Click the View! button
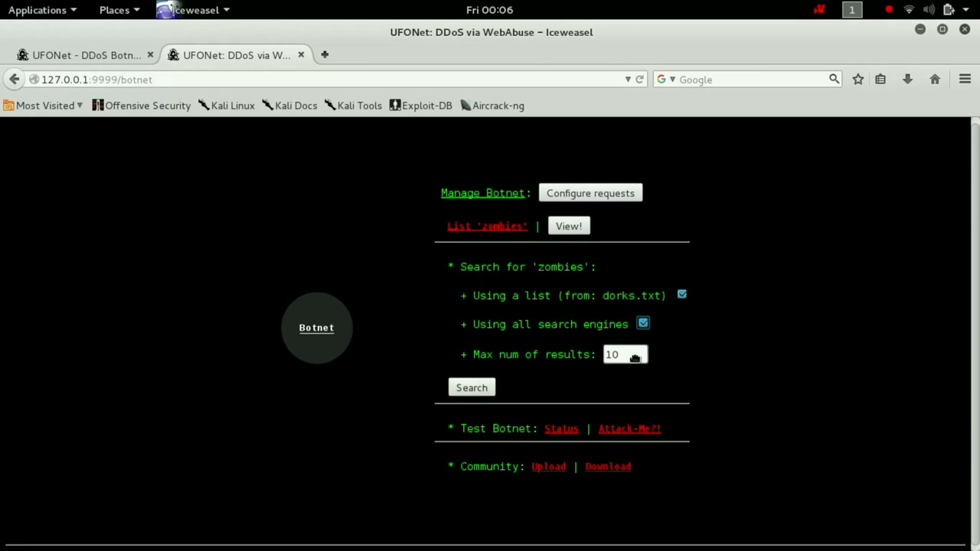Viewport: 980px width, 551px height. [569, 227]
